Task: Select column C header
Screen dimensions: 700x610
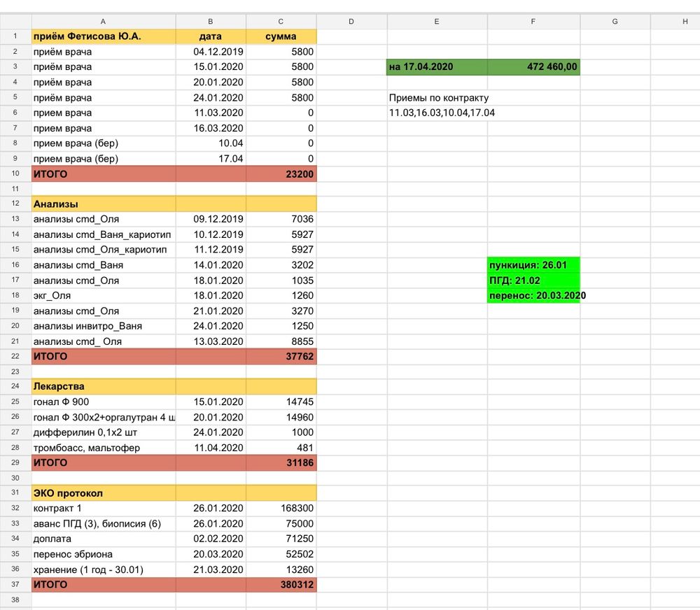Action: tap(281, 22)
